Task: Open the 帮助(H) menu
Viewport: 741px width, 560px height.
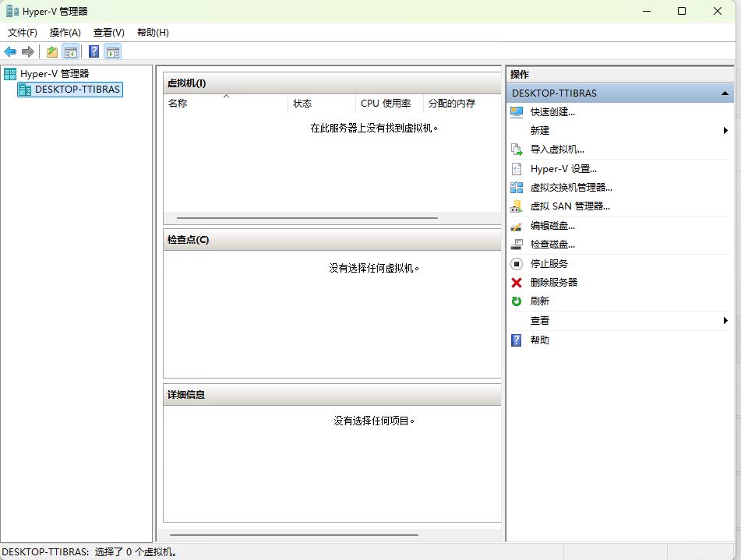Action: pos(153,32)
